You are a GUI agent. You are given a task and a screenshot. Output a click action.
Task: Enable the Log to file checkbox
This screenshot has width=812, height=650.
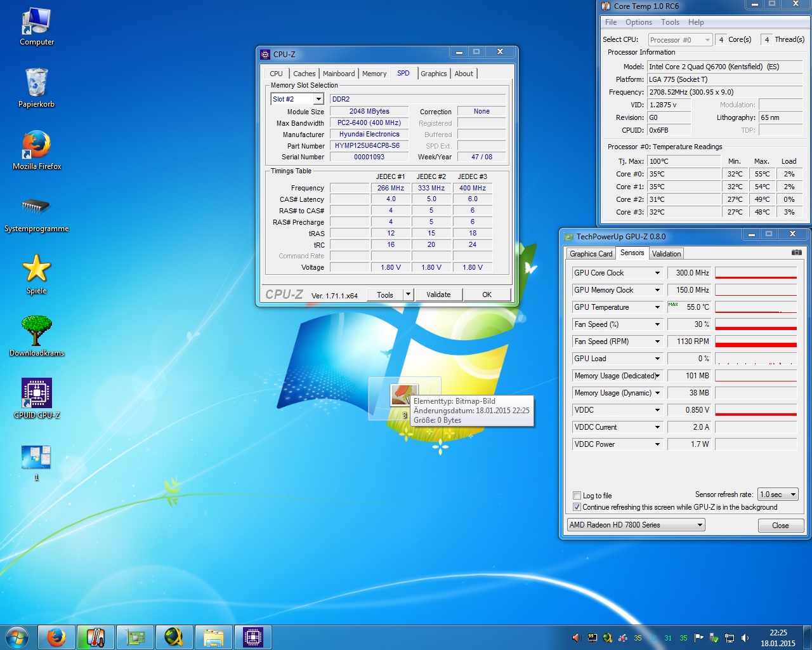click(x=577, y=496)
